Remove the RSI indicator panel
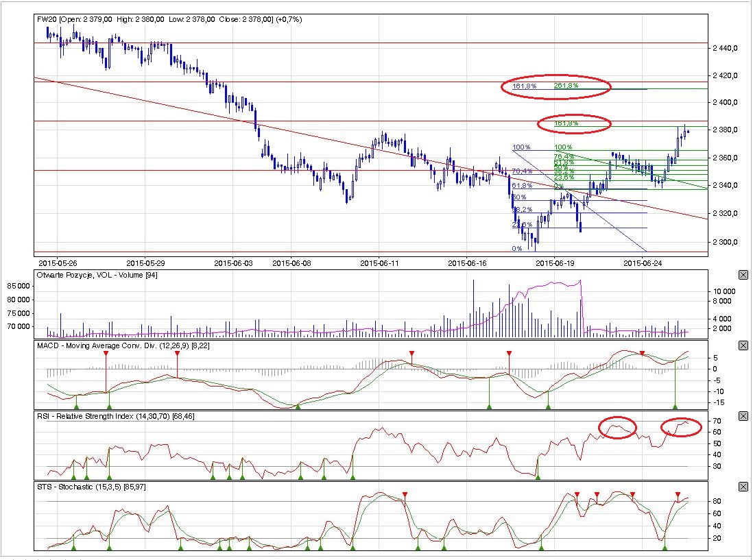Viewport: 753px width, 560px height. pyautogui.click(x=743, y=416)
